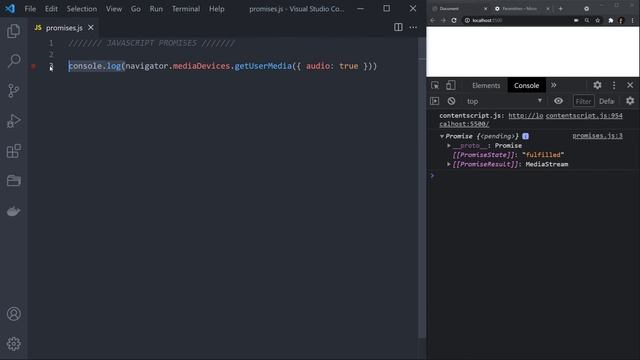Open the promises.js:3 source link
This screenshot has height=360, width=640.
pyautogui.click(x=597, y=136)
